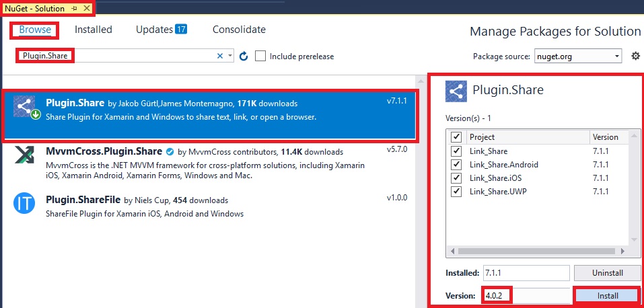Click the Plugin.Share icon in details pane
This screenshot has height=308, width=644.
(x=456, y=91)
